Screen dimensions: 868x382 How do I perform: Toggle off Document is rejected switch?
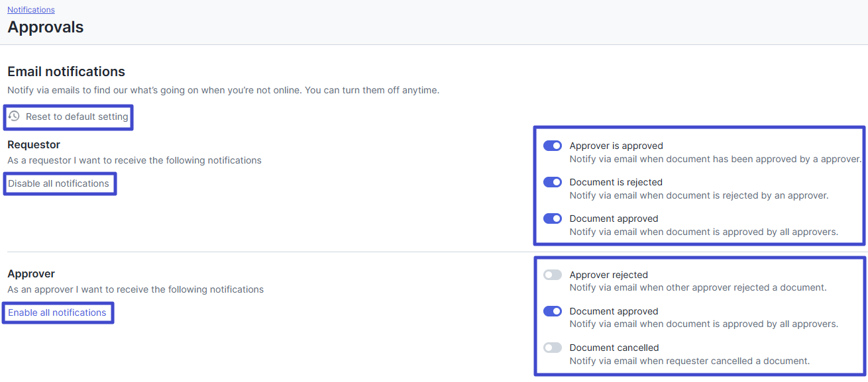(x=553, y=182)
